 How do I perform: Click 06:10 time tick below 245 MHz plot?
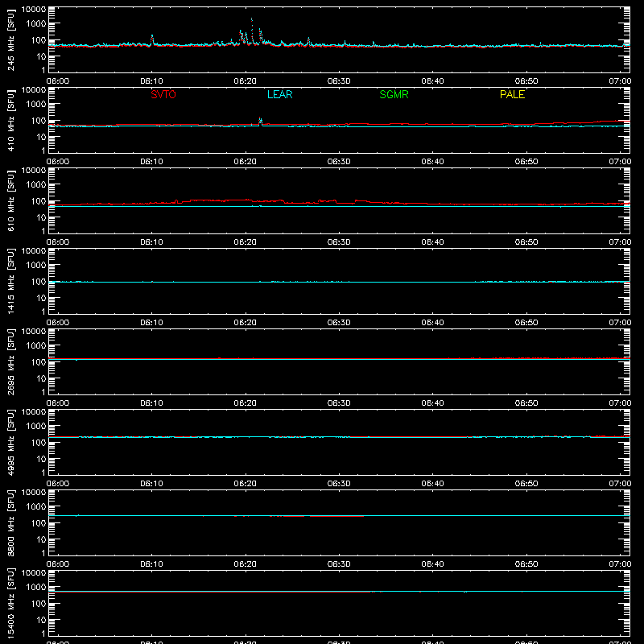[151, 81]
